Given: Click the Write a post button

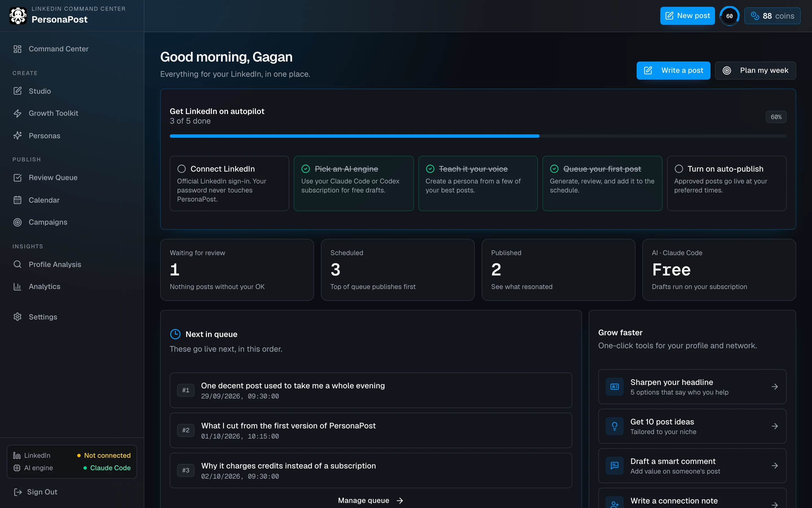Looking at the screenshot, I should click(673, 71).
